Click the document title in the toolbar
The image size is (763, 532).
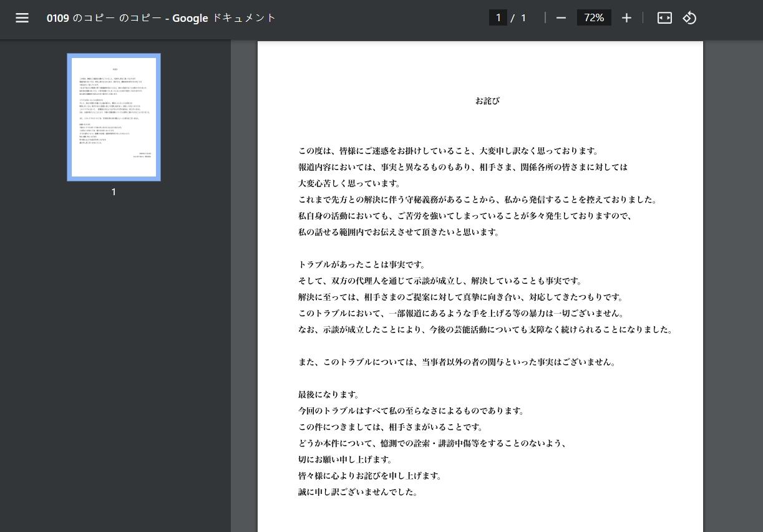point(161,18)
